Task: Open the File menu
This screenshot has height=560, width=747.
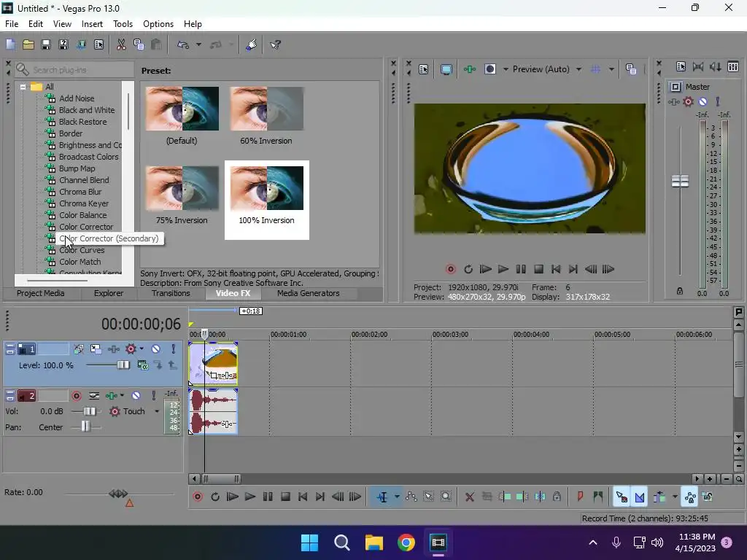Action: (12, 24)
